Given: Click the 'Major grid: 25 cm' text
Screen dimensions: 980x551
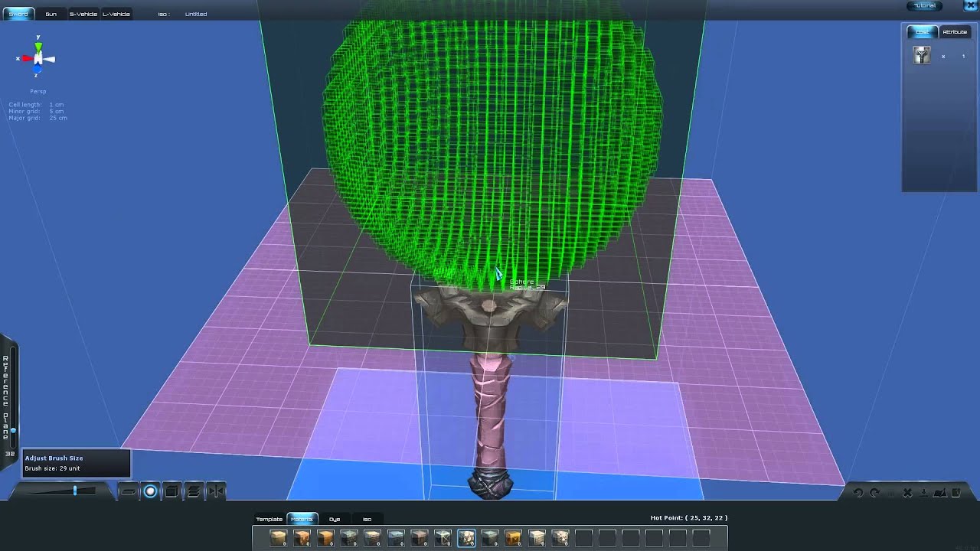Looking at the screenshot, I should point(38,118).
